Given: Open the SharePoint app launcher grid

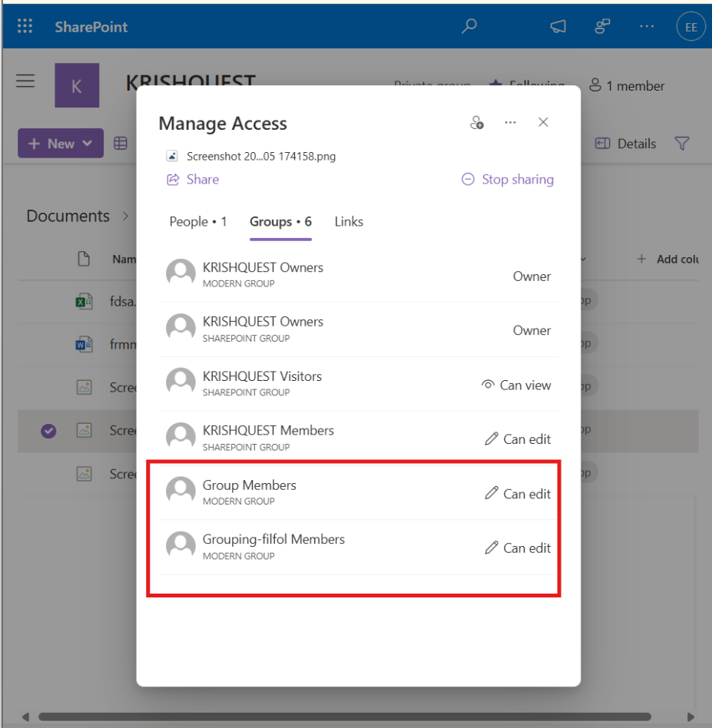Looking at the screenshot, I should click(x=25, y=26).
